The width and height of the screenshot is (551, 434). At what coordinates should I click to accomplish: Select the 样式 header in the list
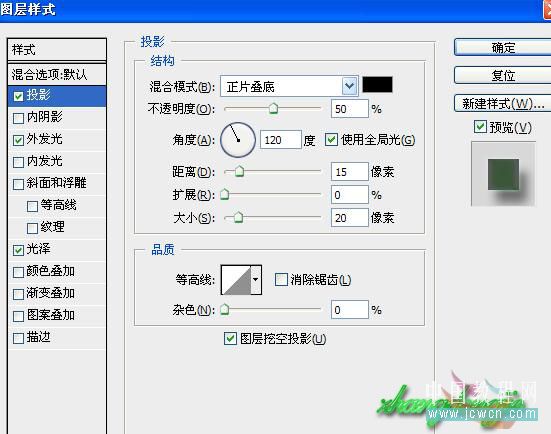[x=57, y=50]
